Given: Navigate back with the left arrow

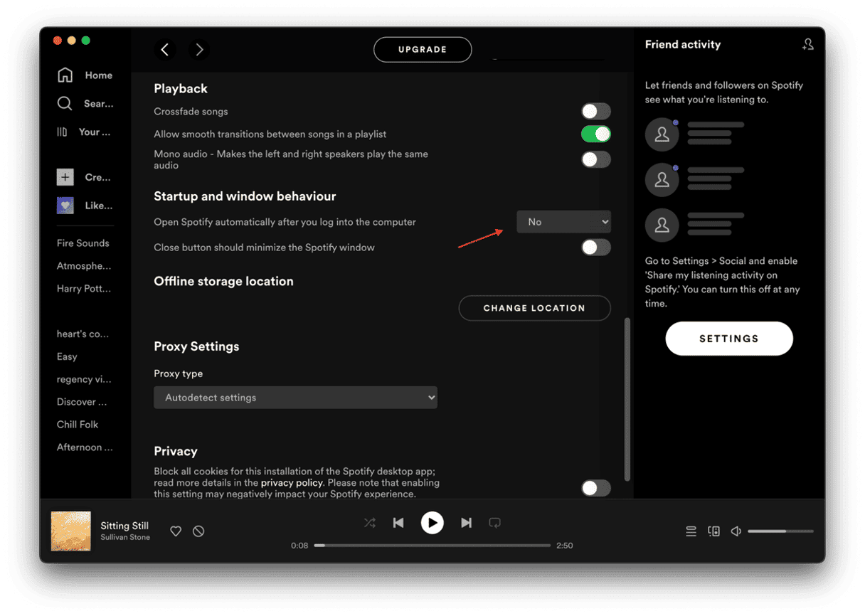Looking at the screenshot, I should [x=165, y=49].
